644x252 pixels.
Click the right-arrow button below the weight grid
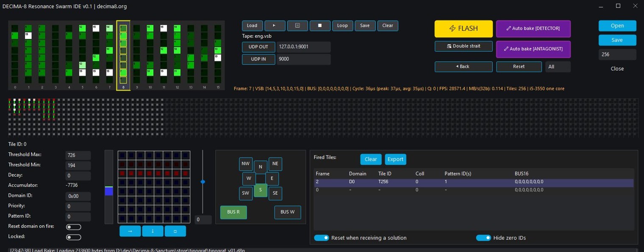coord(130,231)
